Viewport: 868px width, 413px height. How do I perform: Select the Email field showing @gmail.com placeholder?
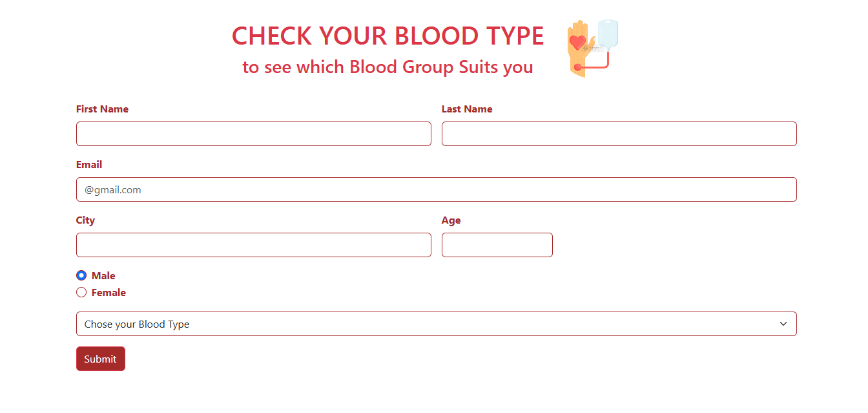pyautogui.click(x=436, y=189)
